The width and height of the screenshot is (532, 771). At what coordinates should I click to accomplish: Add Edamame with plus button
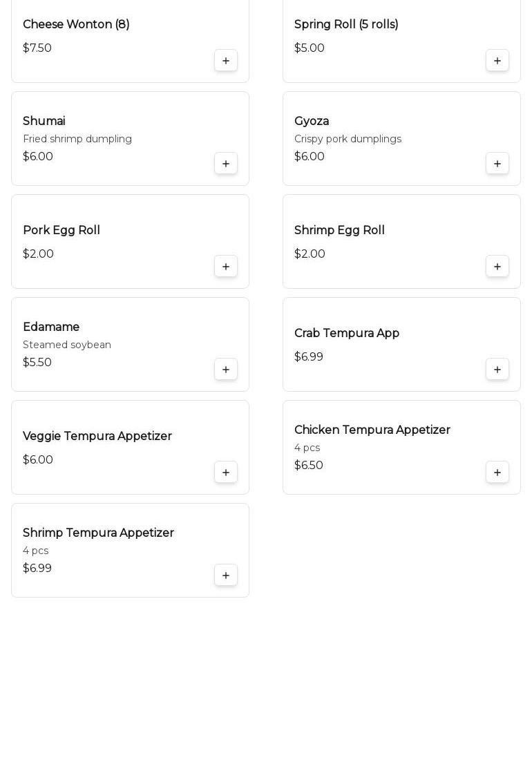point(226,370)
